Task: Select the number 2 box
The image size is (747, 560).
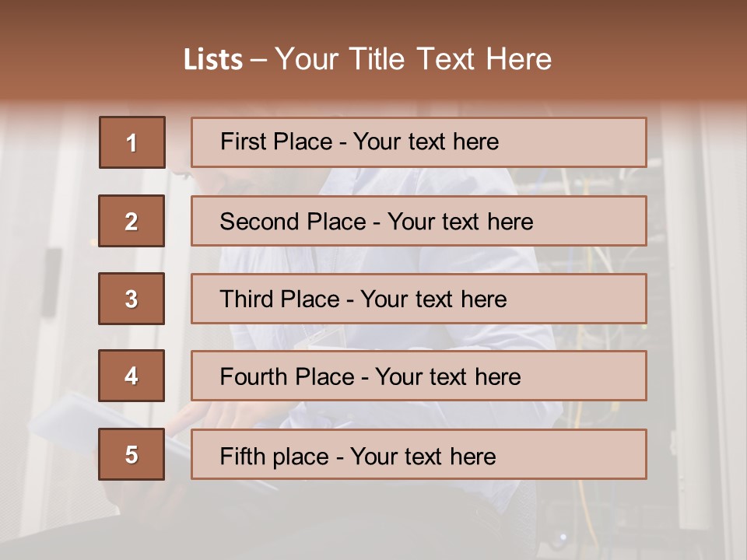Action: tap(132, 221)
